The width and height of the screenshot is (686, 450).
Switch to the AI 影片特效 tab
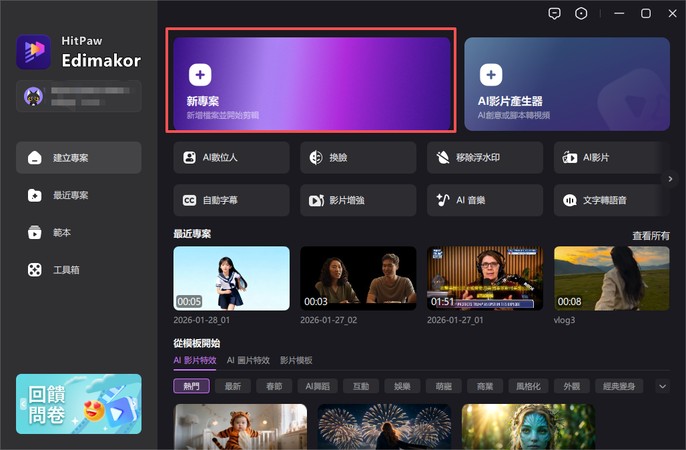[195, 360]
